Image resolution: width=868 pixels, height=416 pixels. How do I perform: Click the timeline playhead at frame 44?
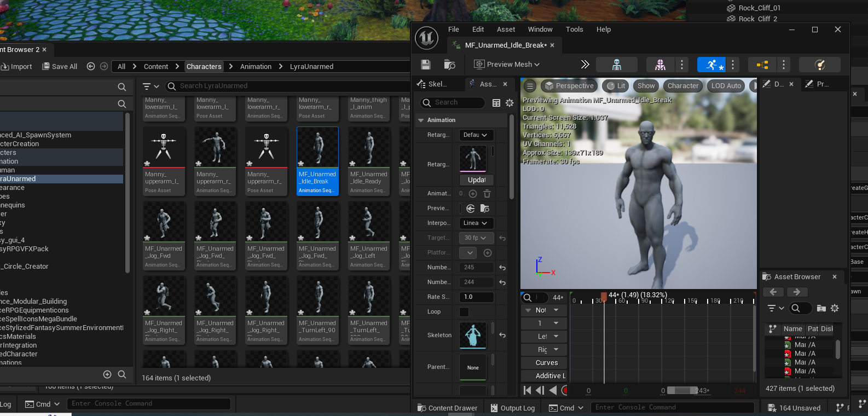(x=604, y=297)
